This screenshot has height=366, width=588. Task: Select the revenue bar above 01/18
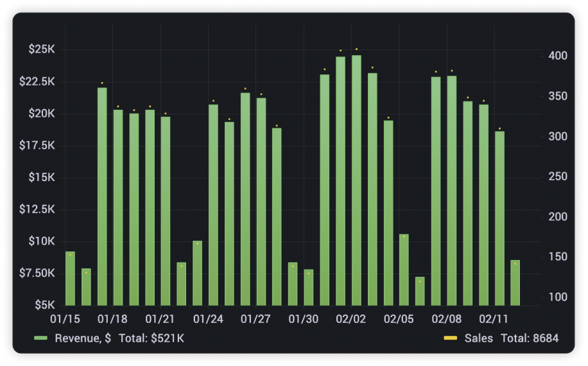pos(118,207)
